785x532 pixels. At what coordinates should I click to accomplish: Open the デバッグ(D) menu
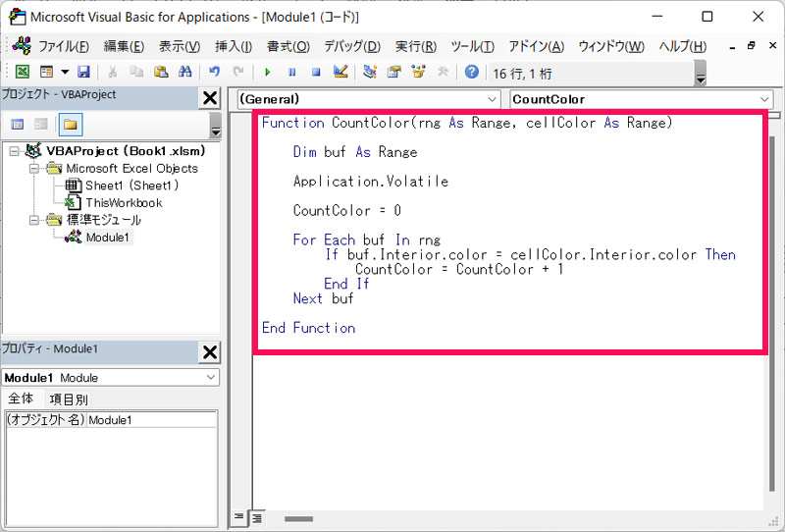point(351,47)
